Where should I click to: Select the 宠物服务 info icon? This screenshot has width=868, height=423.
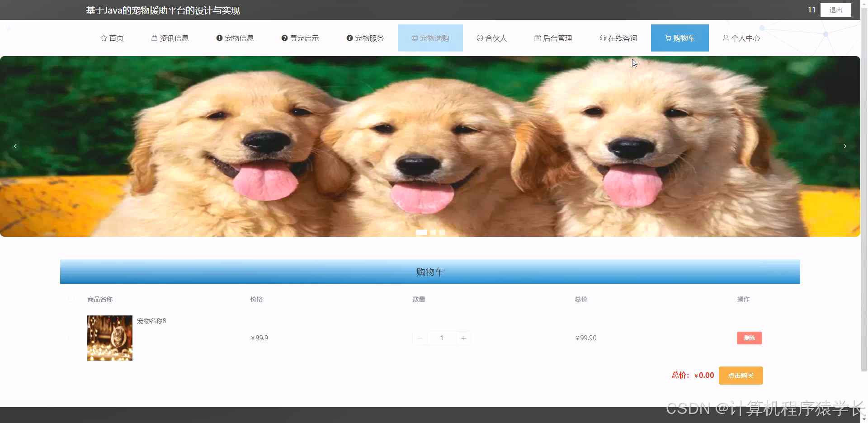click(348, 38)
